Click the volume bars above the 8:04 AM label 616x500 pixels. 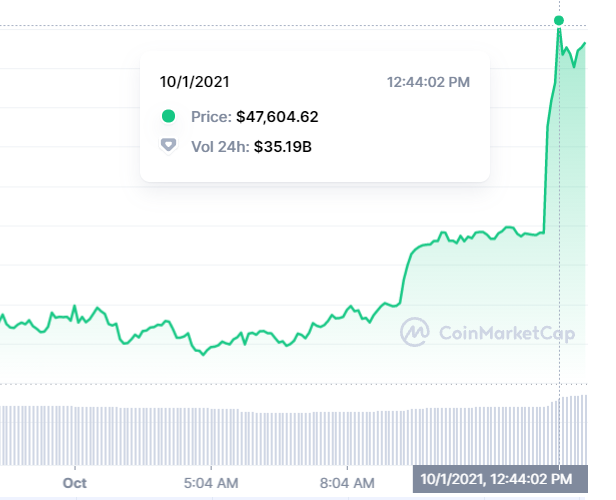347,438
